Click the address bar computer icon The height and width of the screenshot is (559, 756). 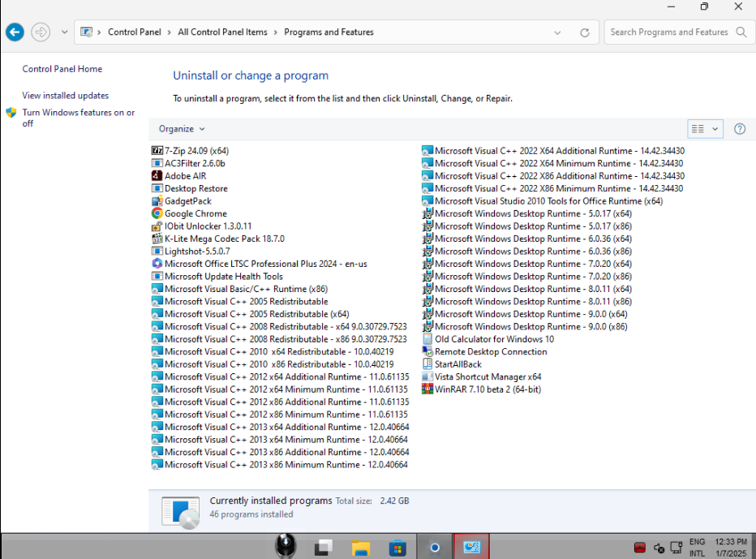point(86,32)
